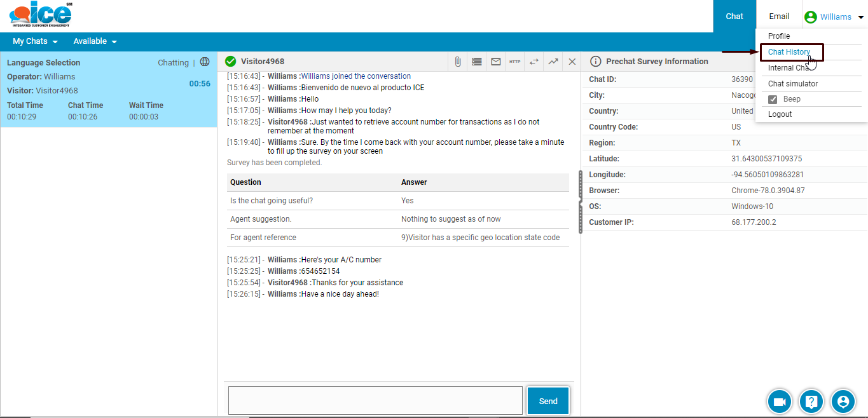Click the transfer chat arrows icon

click(534, 62)
